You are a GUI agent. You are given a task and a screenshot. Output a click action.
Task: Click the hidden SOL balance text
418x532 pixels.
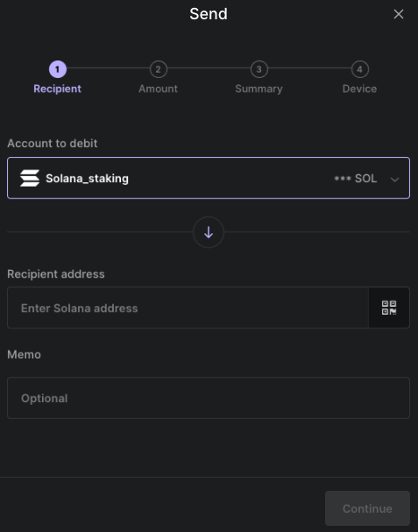point(355,179)
